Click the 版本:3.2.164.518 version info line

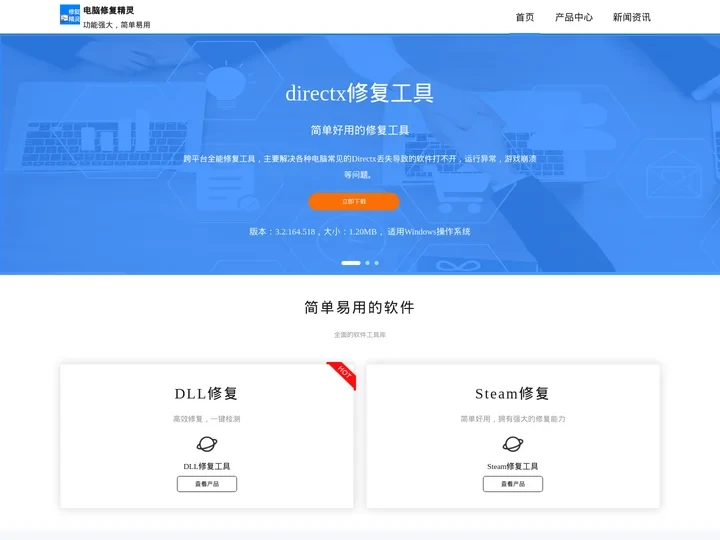tap(360, 232)
